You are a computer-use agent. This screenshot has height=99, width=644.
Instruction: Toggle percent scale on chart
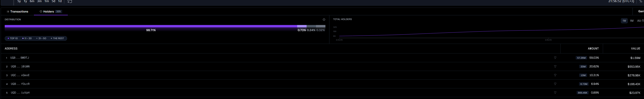pos(641,1)
